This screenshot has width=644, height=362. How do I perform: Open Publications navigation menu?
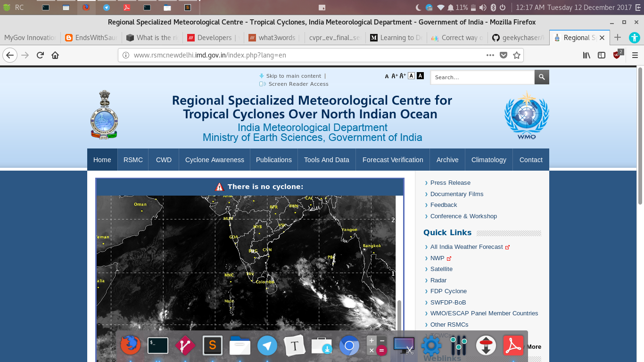coord(274,160)
